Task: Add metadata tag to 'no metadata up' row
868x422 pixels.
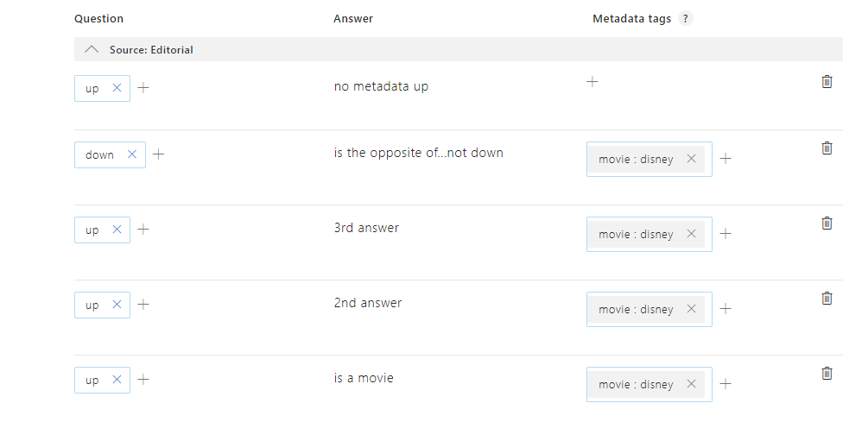Action: (x=592, y=82)
